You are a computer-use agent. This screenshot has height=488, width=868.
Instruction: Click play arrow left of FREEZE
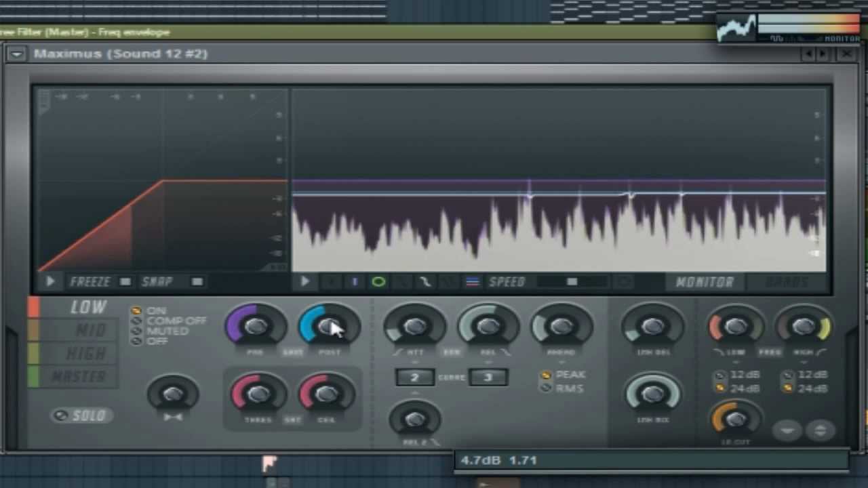[50, 281]
